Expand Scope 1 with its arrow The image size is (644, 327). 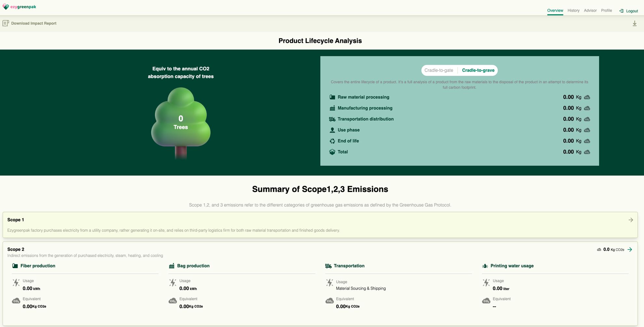coord(630,220)
